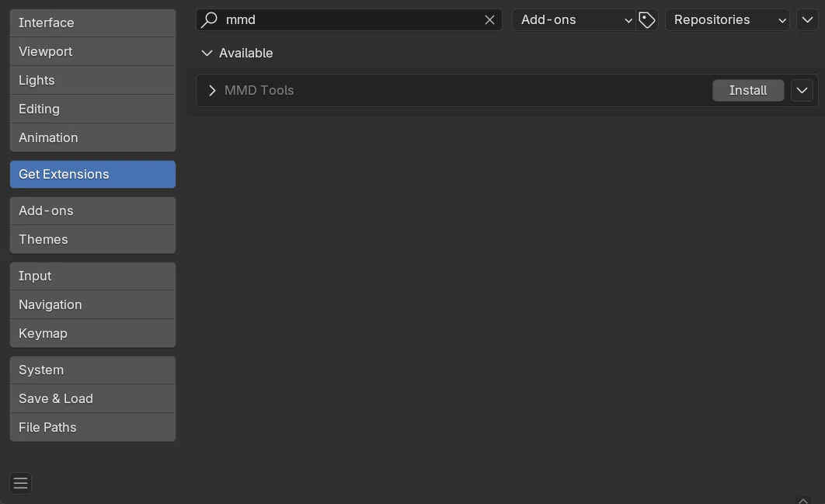Select the Get Extensions tab

click(92, 174)
